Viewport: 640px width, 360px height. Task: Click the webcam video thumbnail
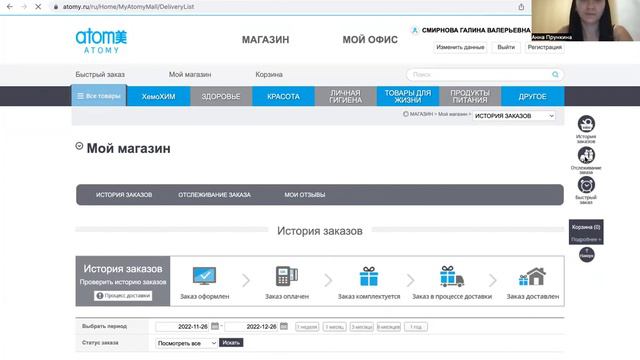pyautogui.click(x=586, y=20)
